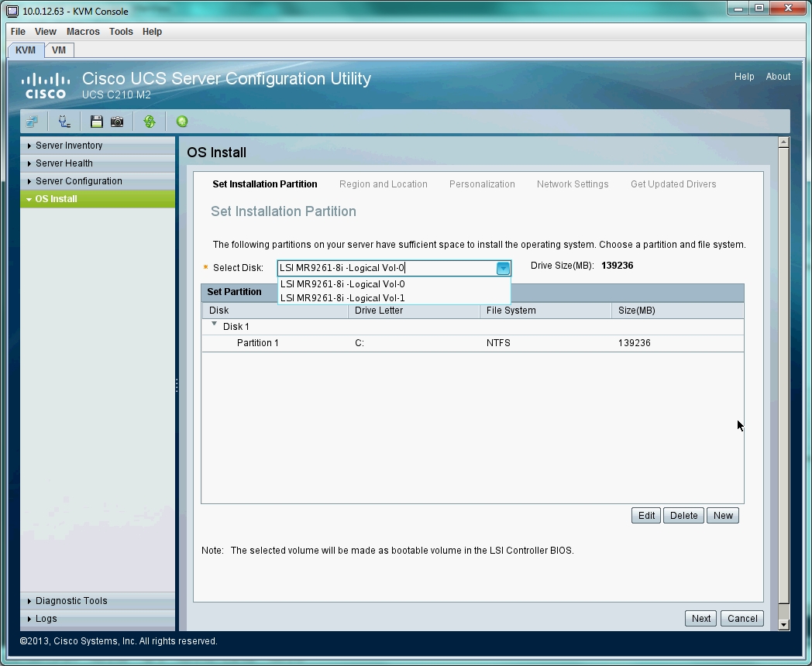The image size is (812, 666).
Task: Click the C: drive letter cell
Action: 360,343
